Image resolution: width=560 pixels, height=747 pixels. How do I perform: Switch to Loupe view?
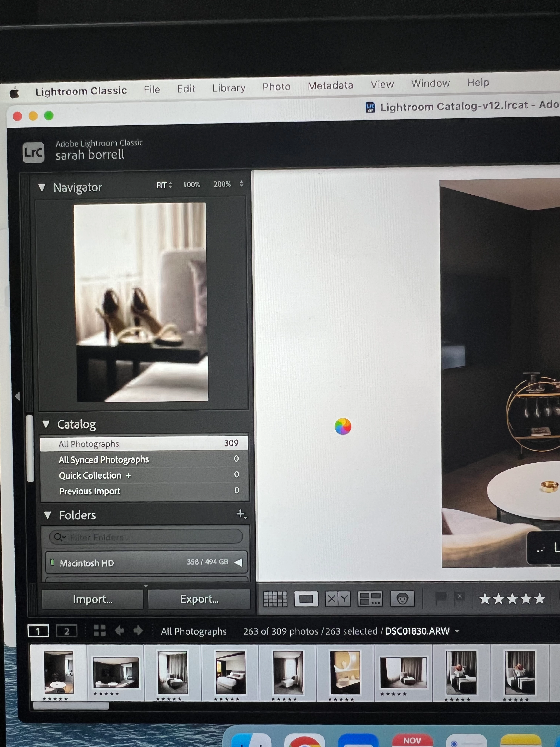306,599
